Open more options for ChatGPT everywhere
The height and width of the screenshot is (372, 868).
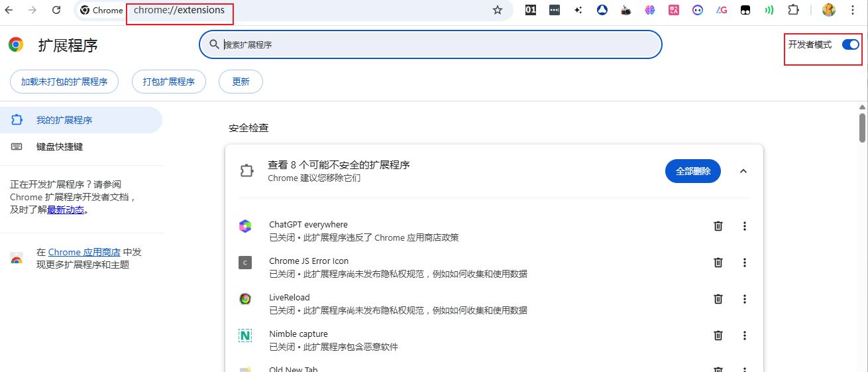[744, 226]
